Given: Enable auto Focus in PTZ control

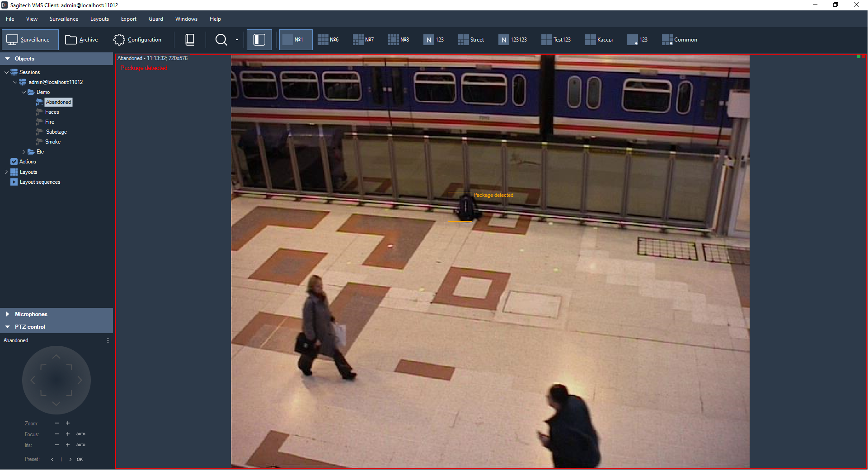Looking at the screenshot, I should (x=81, y=434).
